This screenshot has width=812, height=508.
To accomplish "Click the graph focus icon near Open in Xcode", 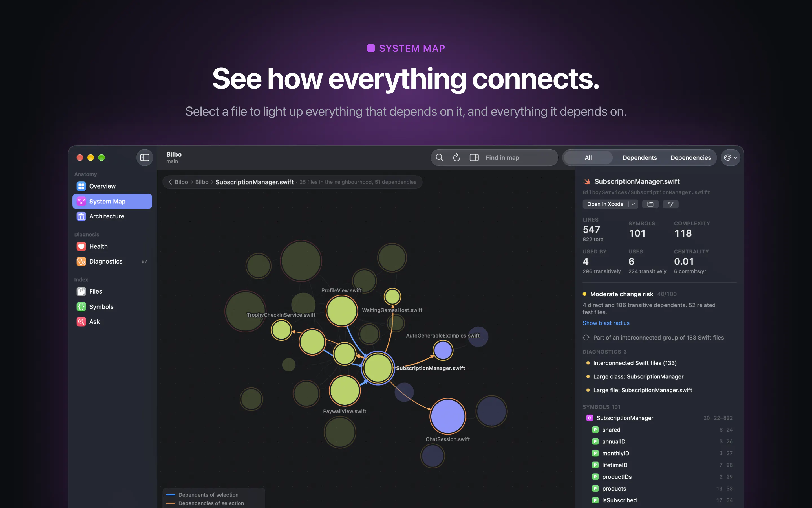I will tap(670, 204).
